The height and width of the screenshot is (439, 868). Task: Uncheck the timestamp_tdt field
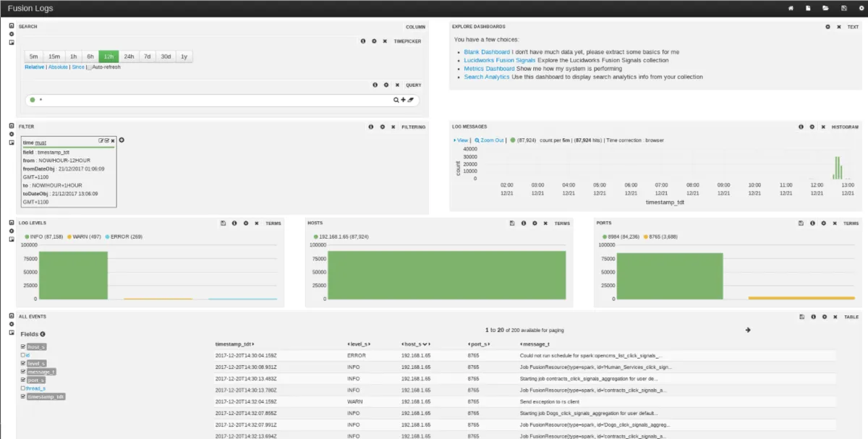22,396
